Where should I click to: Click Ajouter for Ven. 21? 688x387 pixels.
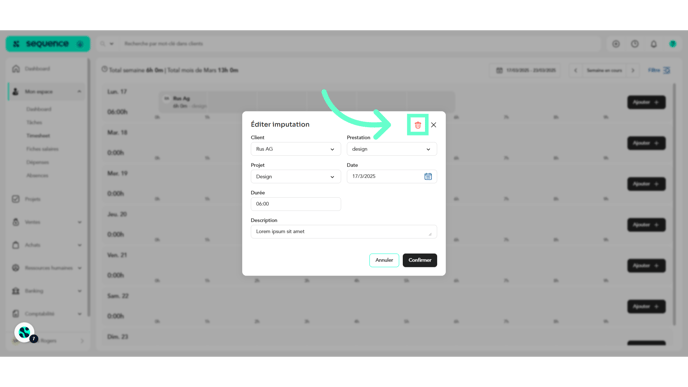pos(646,265)
